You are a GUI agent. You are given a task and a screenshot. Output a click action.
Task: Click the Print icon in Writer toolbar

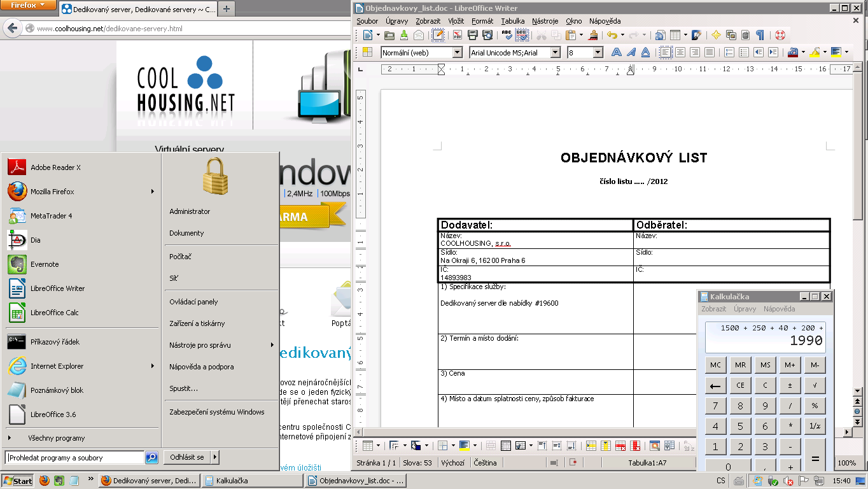coord(473,35)
